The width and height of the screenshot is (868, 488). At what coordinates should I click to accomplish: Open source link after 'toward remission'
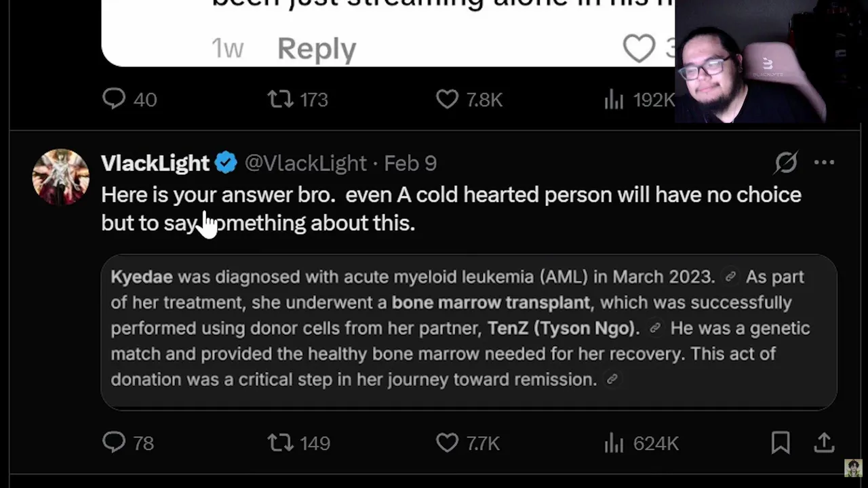(x=612, y=380)
